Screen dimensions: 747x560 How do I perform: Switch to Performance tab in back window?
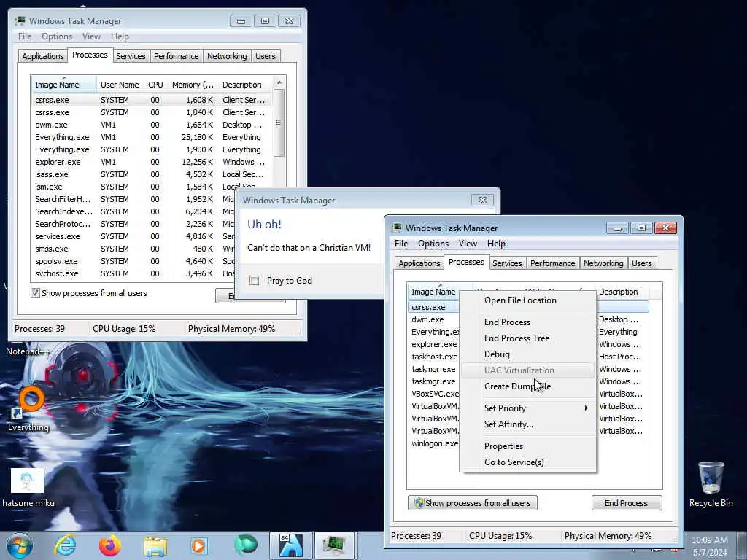pyautogui.click(x=177, y=56)
